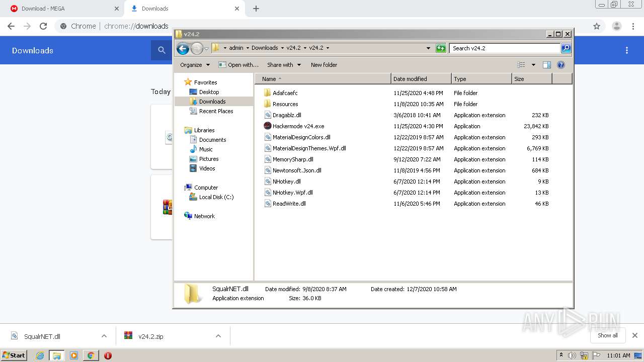The image size is (644, 362).
Task: Create a New folder
Action: click(324, 65)
